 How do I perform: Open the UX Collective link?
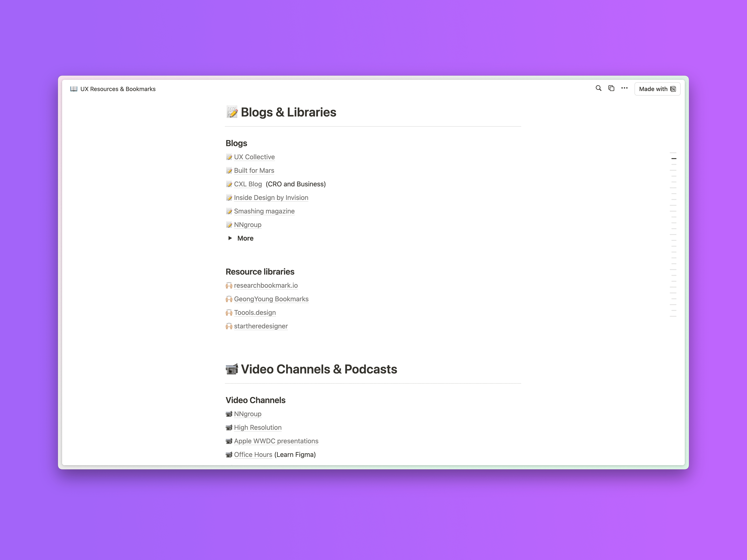point(254,157)
